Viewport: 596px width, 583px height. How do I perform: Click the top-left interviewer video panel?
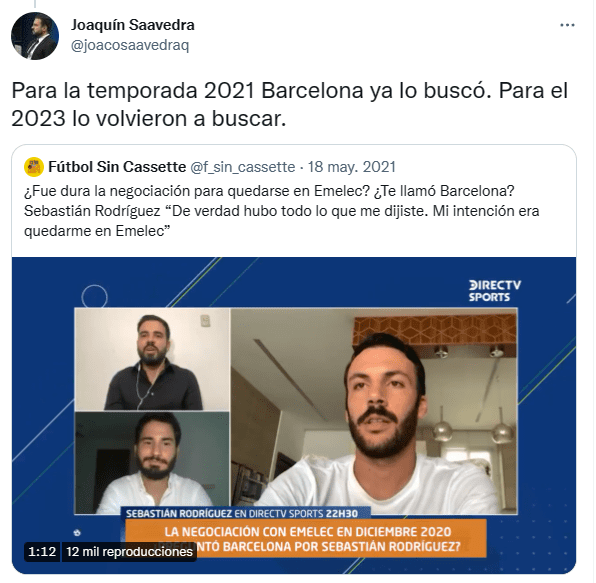tap(152, 359)
